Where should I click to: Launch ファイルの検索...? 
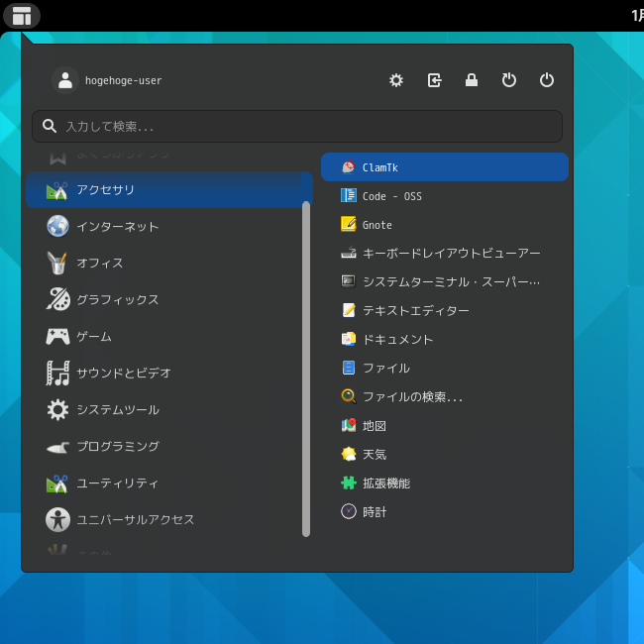[x=445, y=396]
